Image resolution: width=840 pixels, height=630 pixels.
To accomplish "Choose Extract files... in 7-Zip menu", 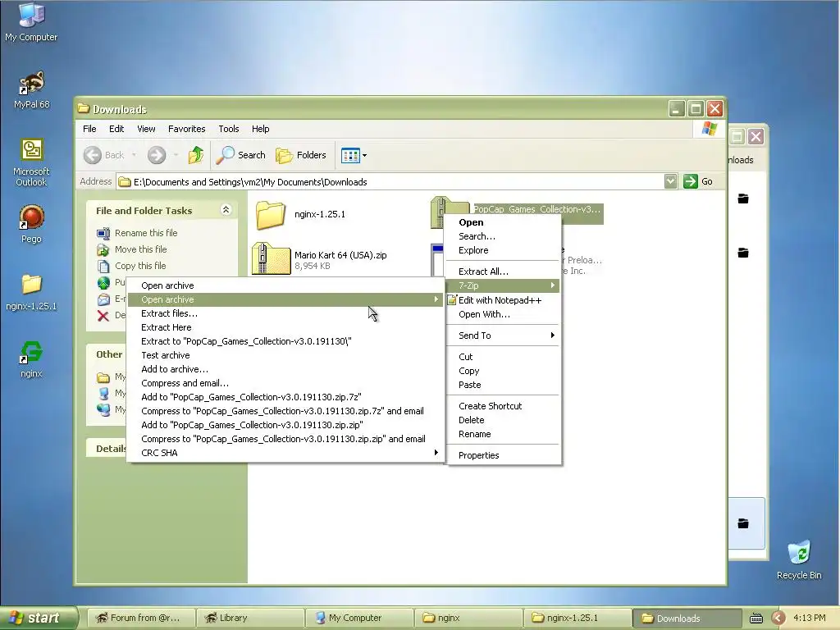I will coord(285,313).
